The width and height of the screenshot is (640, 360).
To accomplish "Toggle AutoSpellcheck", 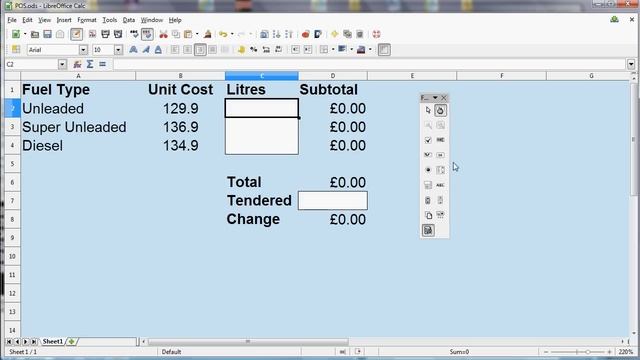I will (x=147, y=34).
